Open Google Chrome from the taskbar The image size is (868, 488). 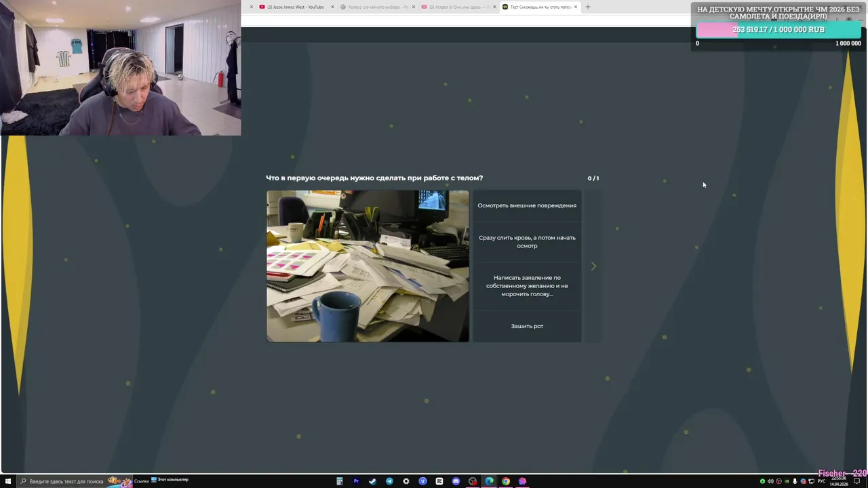[506, 481]
